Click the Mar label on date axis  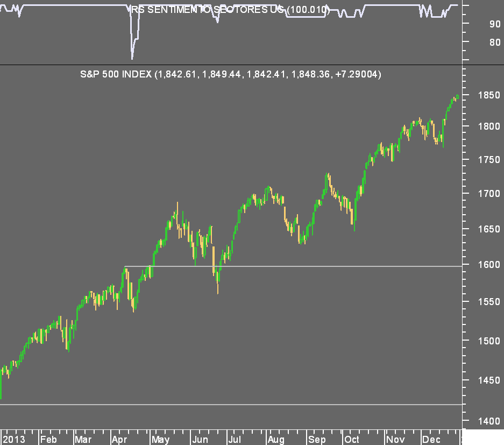[x=83, y=440]
